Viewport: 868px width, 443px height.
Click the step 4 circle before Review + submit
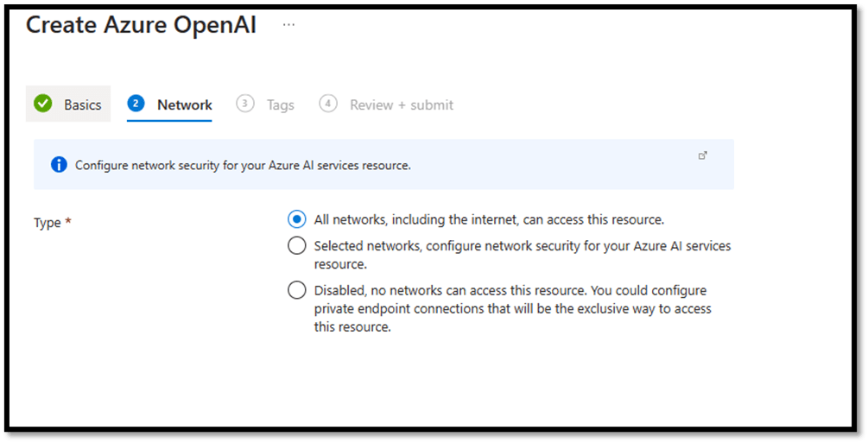(328, 104)
